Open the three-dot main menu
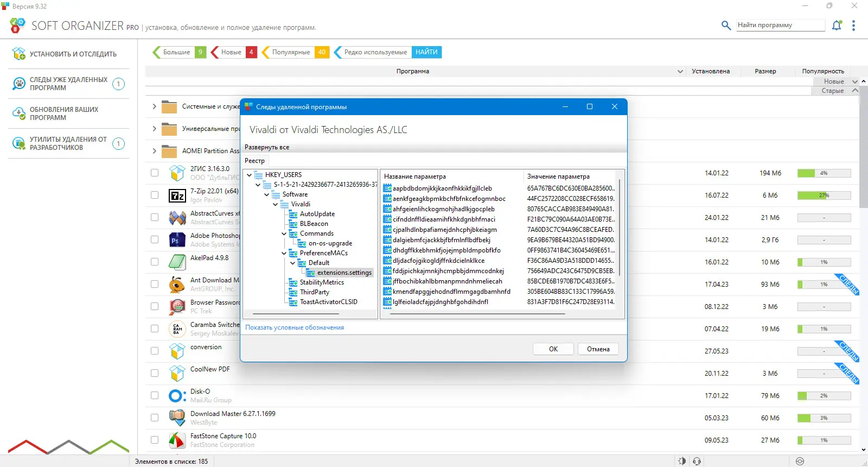This screenshot has width=868, height=467. [x=853, y=26]
